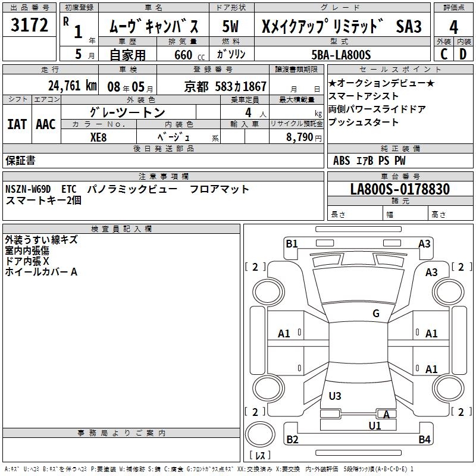The height and width of the screenshot is (476, 476).
Task: Click damage mark B1 on diagram
Action: point(292,244)
